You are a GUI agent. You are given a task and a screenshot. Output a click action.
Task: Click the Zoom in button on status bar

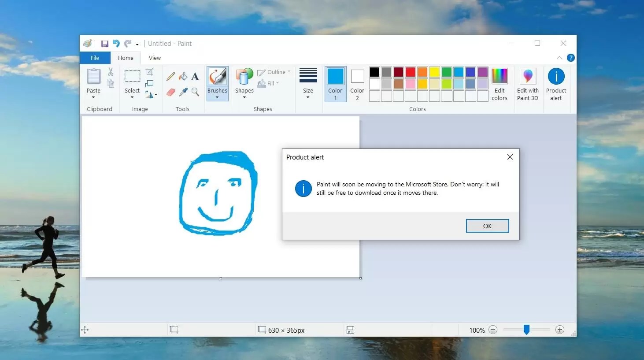pyautogui.click(x=559, y=330)
